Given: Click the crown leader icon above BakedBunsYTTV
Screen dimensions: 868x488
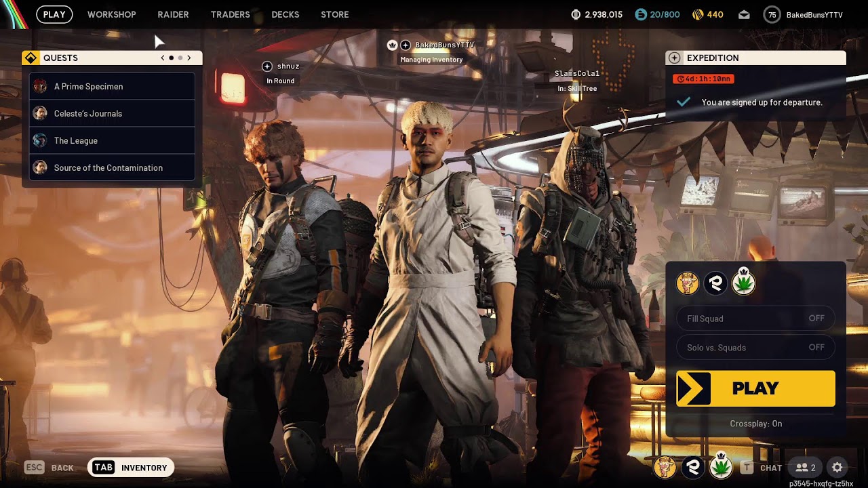Looking at the screenshot, I should coord(392,45).
